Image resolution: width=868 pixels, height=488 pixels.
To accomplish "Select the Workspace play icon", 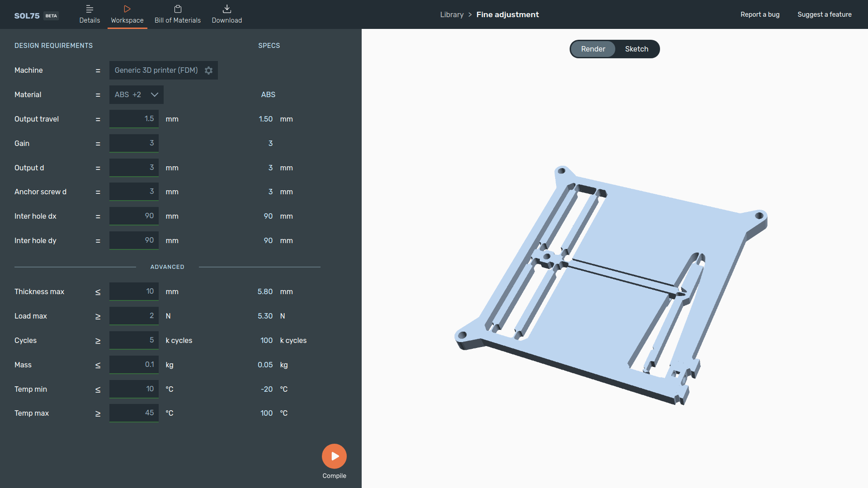I will [x=127, y=8].
